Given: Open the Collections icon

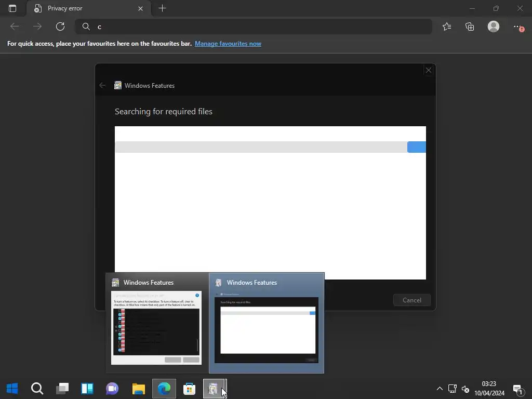Looking at the screenshot, I should pyautogui.click(x=470, y=26).
